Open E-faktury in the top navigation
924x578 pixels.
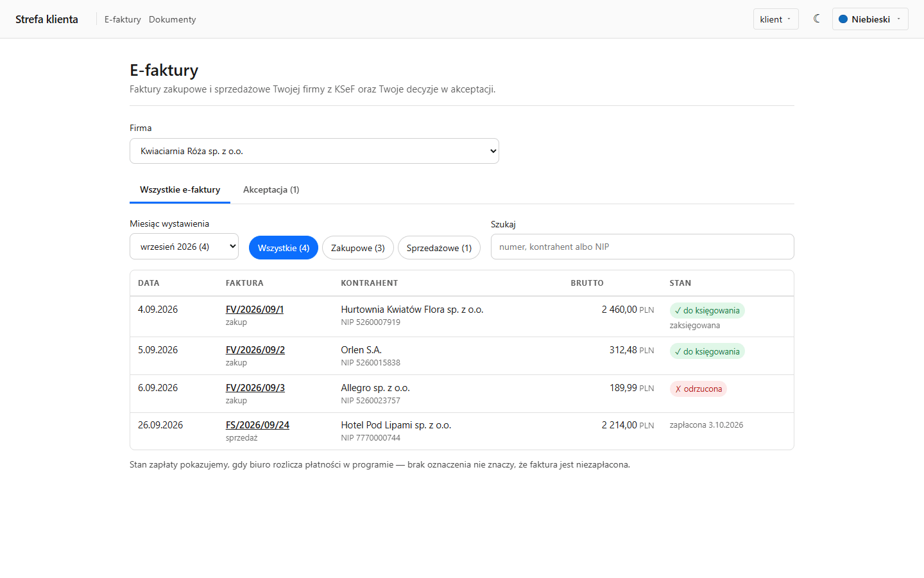click(123, 19)
